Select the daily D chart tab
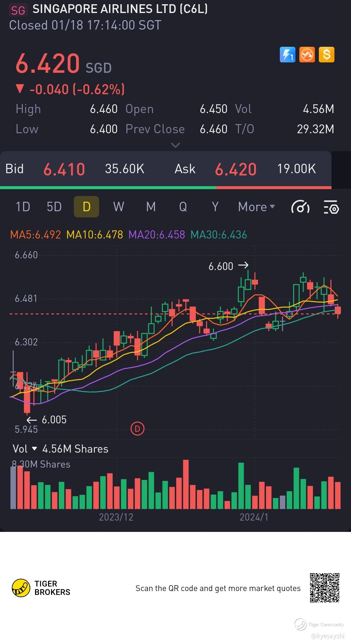The width and height of the screenshot is (351, 644). (86, 207)
